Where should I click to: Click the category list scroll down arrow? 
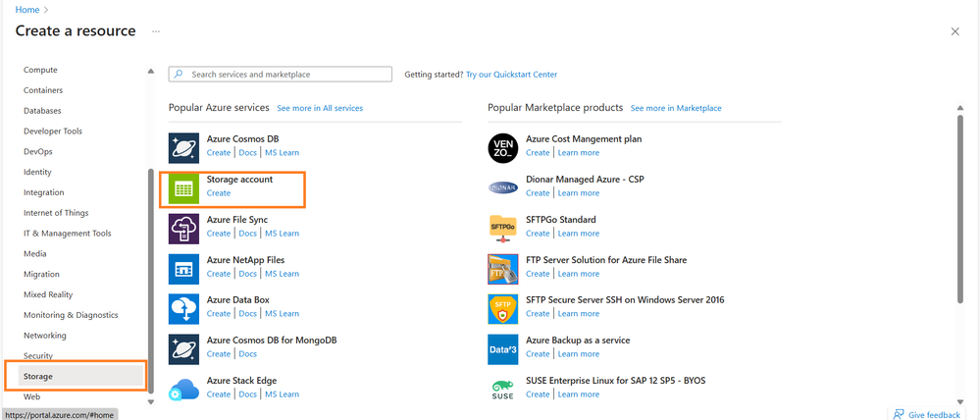tap(151, 401)
